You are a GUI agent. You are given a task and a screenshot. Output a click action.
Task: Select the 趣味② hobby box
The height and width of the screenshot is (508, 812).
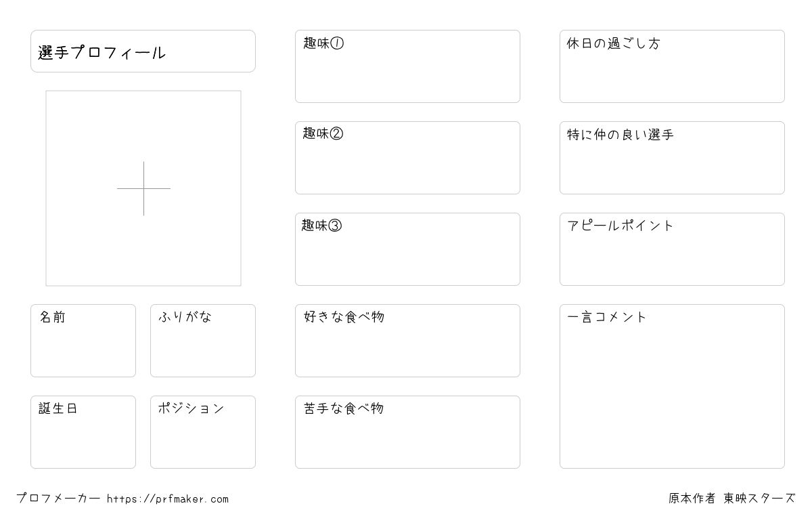407,158
